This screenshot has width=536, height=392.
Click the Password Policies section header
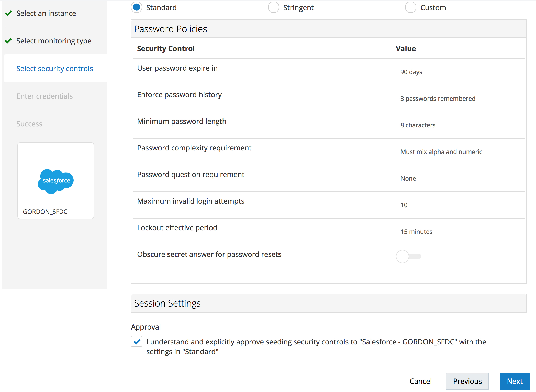pyautogui.click(x=329, y=29)
